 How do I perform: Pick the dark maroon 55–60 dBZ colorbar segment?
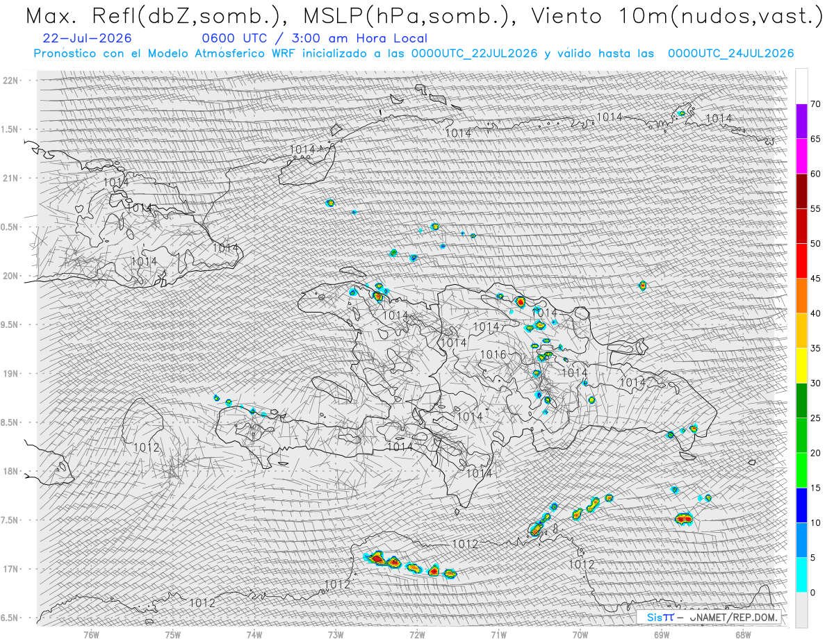[801, 191]
